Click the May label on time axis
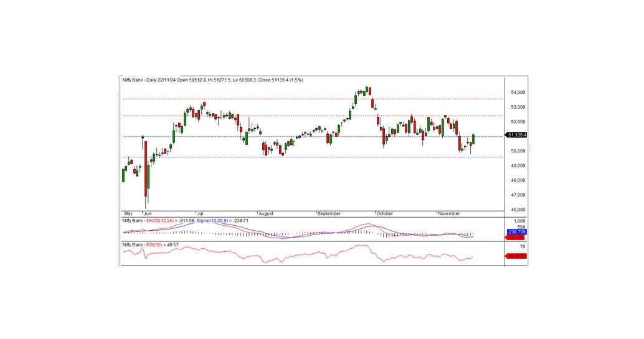 coord(128,214)
